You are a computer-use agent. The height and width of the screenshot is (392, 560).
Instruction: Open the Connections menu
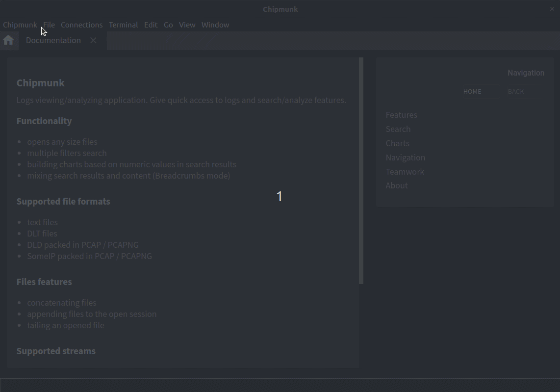click(x=81, y=25)
